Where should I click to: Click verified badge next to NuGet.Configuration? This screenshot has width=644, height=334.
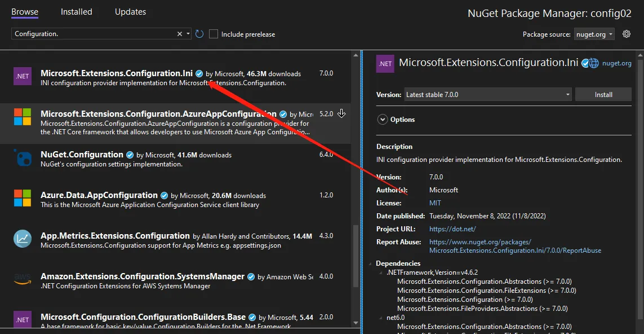click(130, 155)
